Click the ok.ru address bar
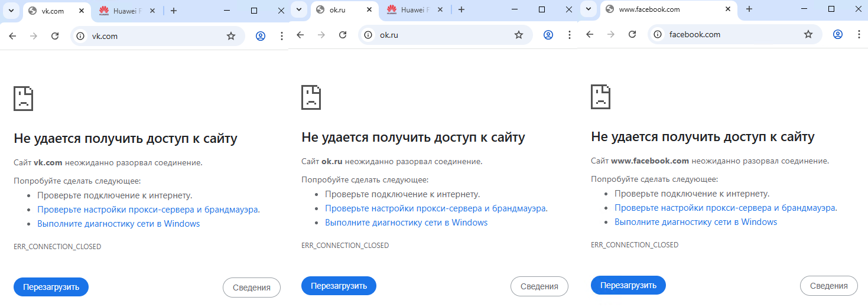The width and height of the screenshot is (868, 307). pos(444,35)
